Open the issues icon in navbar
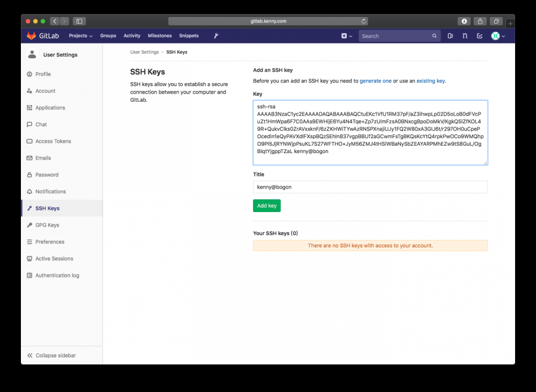The image size is (536, 392). pos(450,36)
